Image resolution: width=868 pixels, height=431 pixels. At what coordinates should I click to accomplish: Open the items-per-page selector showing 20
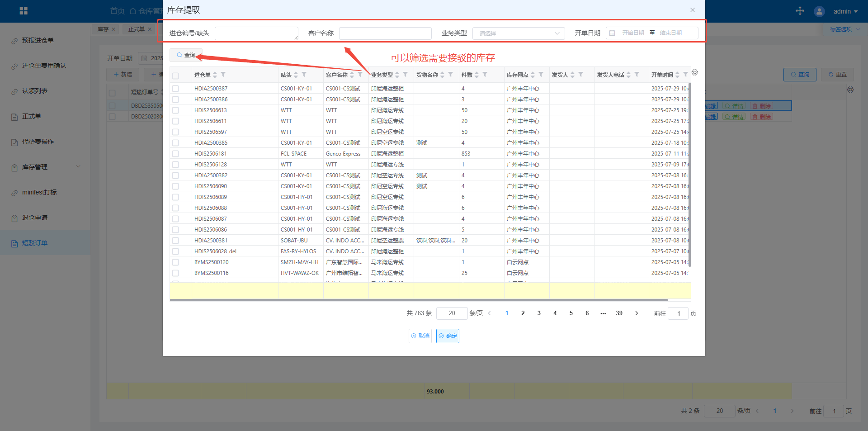452,313
